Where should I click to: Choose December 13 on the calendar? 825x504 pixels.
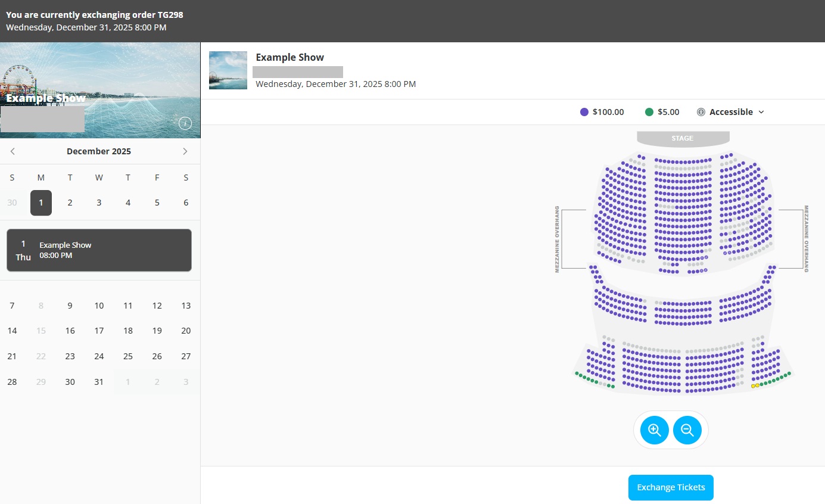point(186,306)
